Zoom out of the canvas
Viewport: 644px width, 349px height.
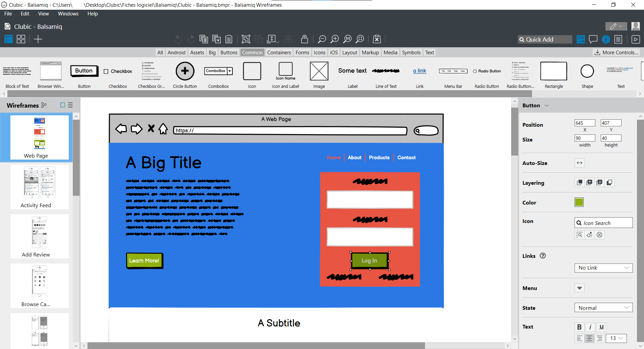(322, 39)
